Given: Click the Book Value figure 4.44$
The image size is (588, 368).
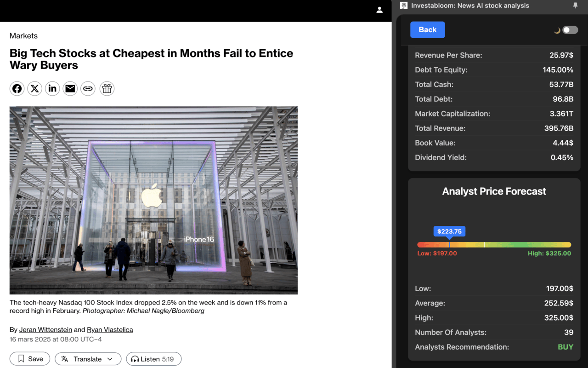Looking at the screenshot, I should tap(563, 143).
